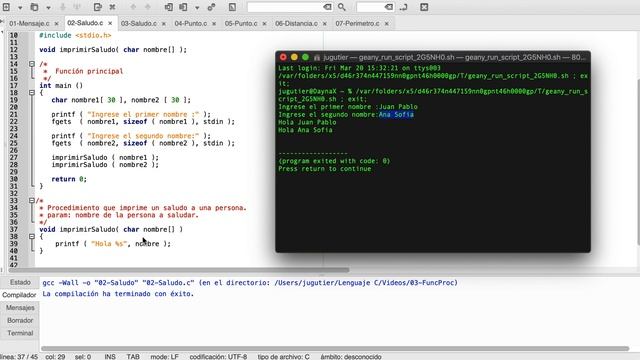Close the 02-Saludo.c tab

pyautogui.click(x=110, y=23)
